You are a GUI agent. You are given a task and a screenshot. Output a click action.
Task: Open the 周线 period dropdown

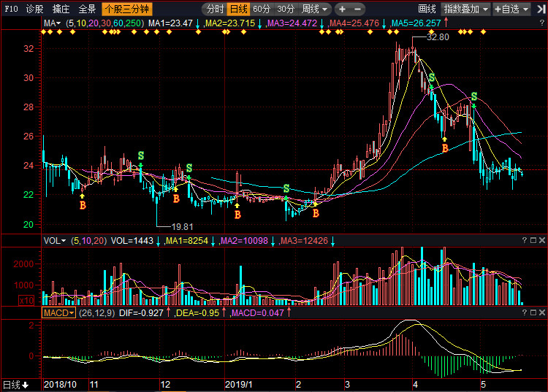point(314,9)
